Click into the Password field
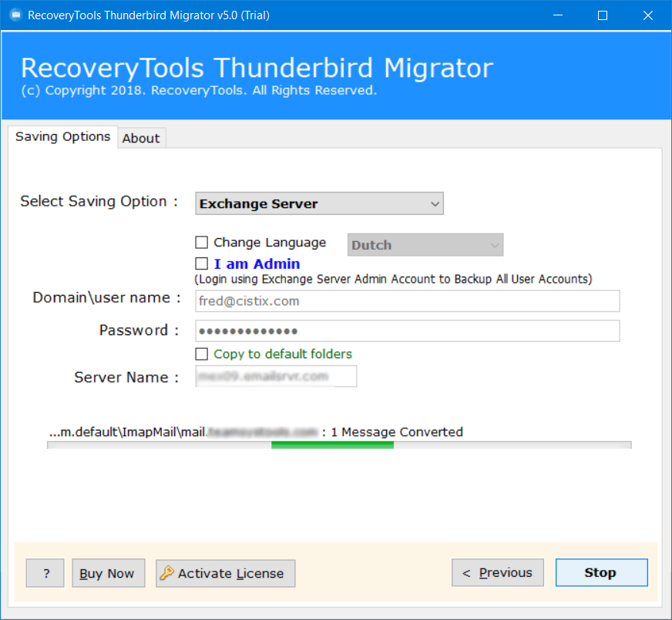The width and height of the screenshot is (672, 620). coord(407,331)
